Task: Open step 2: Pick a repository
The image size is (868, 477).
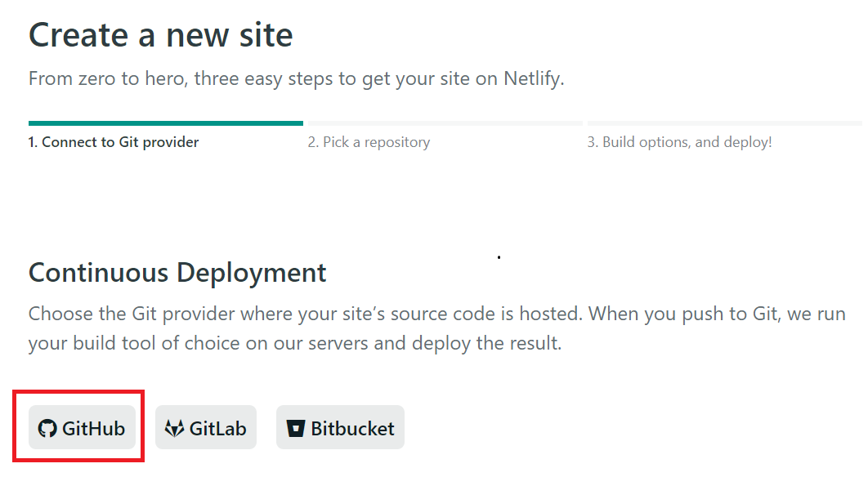Action: pos(369,141)
